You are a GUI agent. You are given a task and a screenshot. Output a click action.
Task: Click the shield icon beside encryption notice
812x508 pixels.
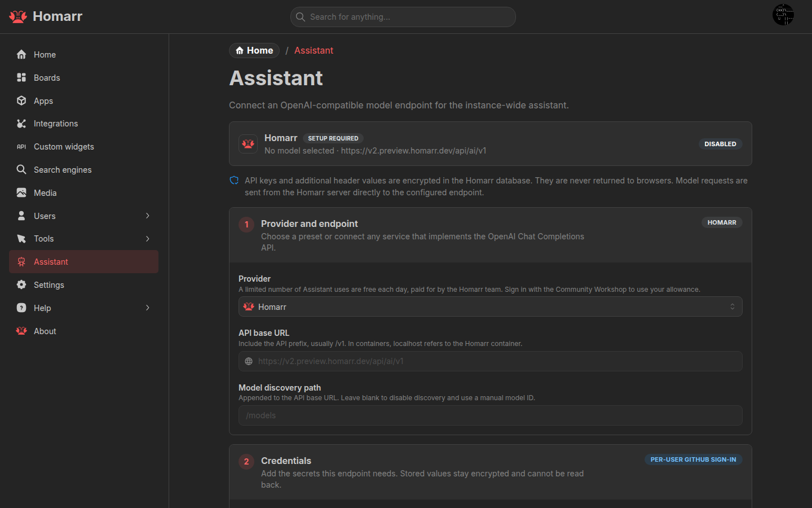(x=234, y=181)
